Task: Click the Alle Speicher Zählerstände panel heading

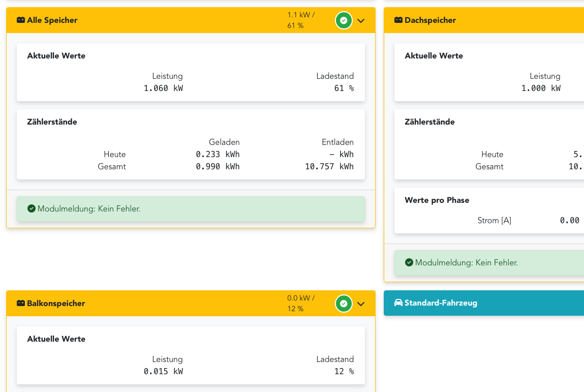Action: point(52,122)
